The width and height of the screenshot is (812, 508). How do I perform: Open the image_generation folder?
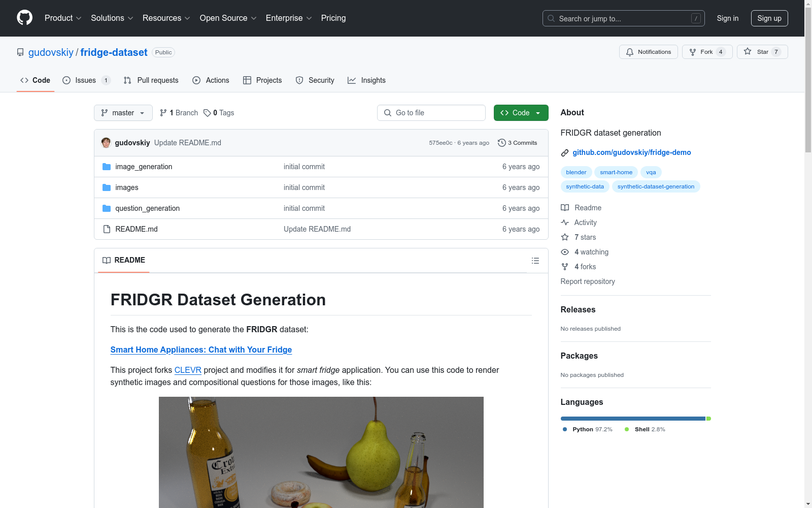(144, 167)
